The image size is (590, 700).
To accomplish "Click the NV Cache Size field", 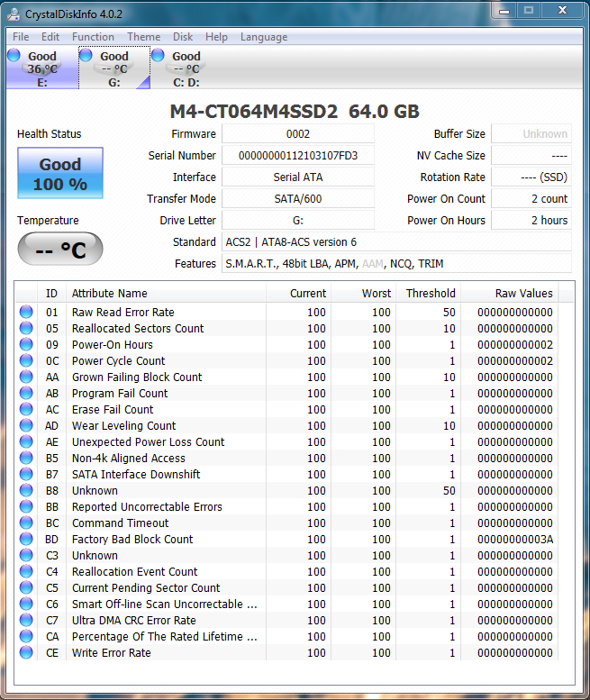I will [531, 155].
